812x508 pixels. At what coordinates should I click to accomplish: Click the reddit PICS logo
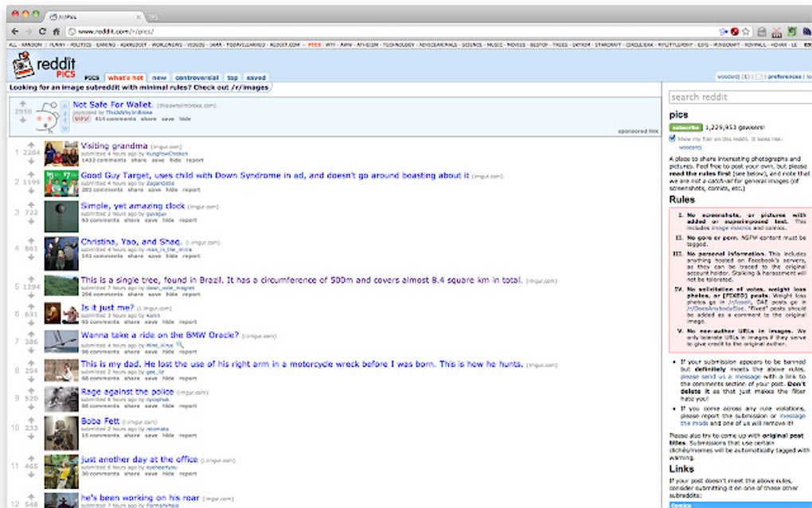(x=44, y=67)
